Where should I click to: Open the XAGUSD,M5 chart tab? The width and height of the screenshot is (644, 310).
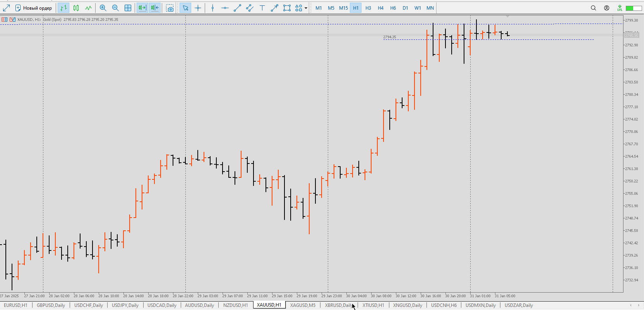[x=303, y=305]
